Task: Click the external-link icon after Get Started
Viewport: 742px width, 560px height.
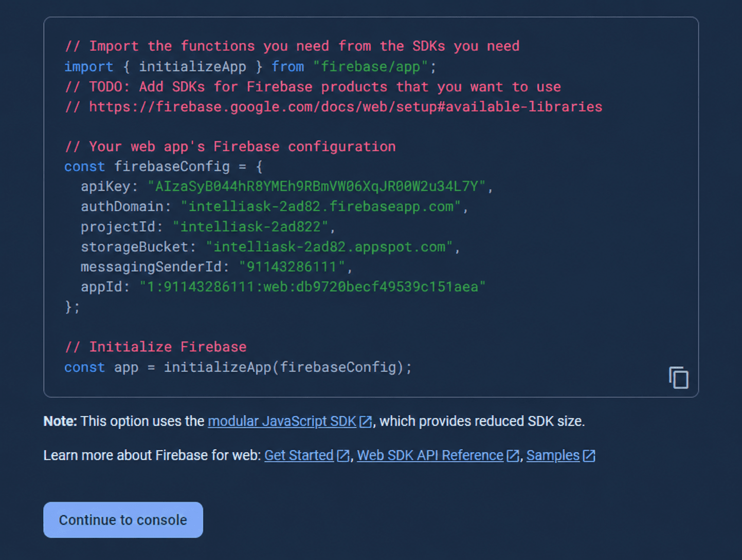Action: click(x=343, y=456)
